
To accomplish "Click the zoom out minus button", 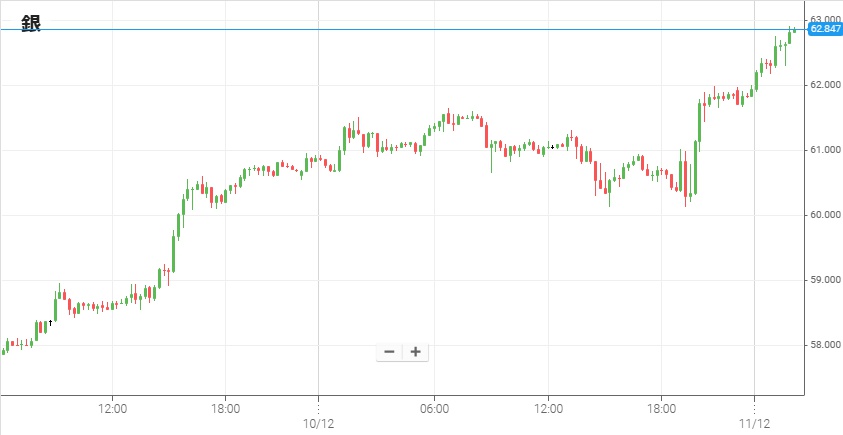I will click(x=389, y=352).
